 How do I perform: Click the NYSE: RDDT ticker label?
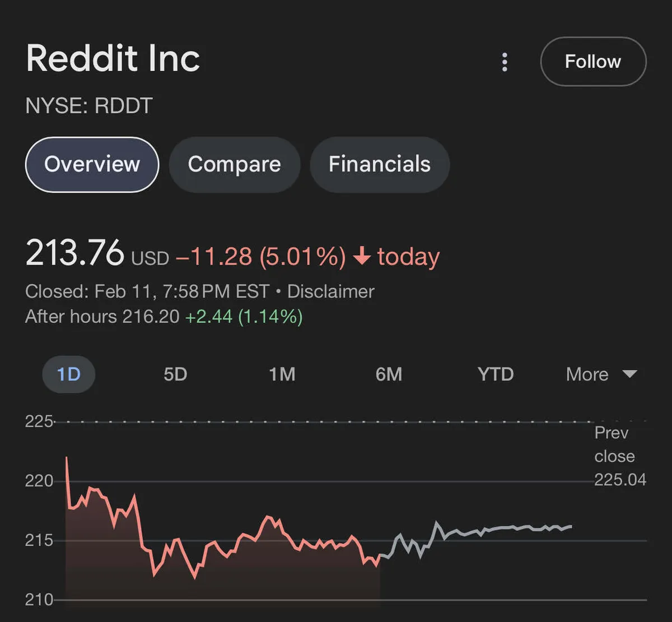tap(89, 106)
